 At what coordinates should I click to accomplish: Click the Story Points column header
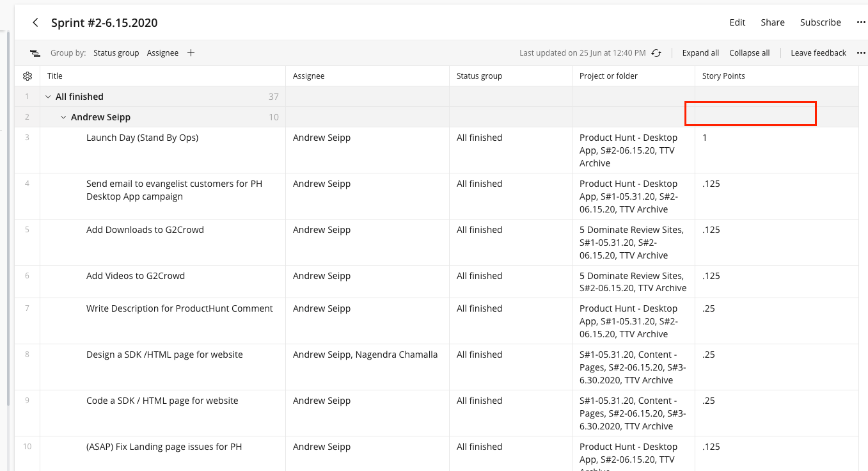723,76
